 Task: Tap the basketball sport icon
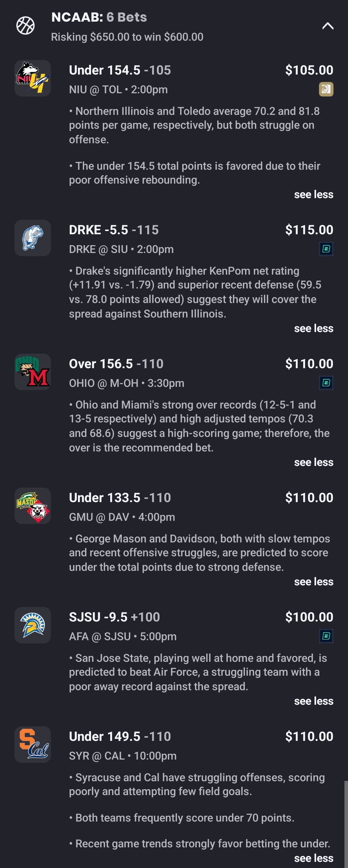click(25, 25)
